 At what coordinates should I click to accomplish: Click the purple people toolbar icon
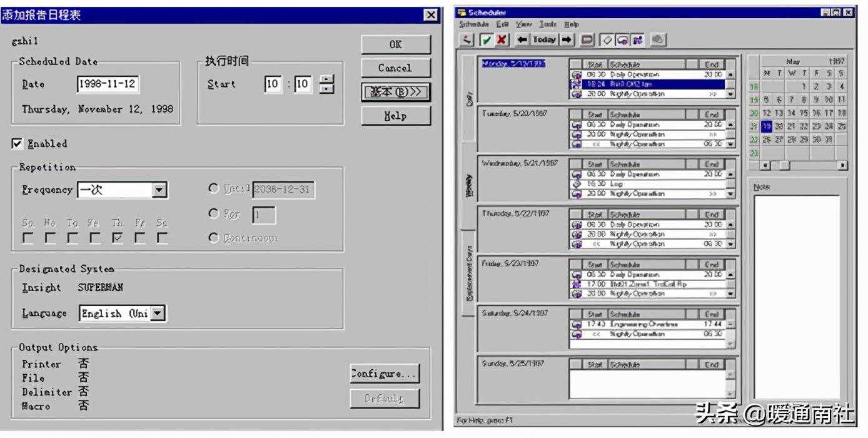[x=637, y=39]
